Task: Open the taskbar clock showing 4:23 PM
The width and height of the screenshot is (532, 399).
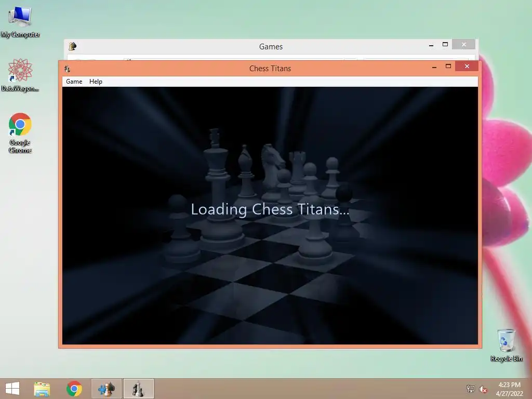Action: pos(509,389)
